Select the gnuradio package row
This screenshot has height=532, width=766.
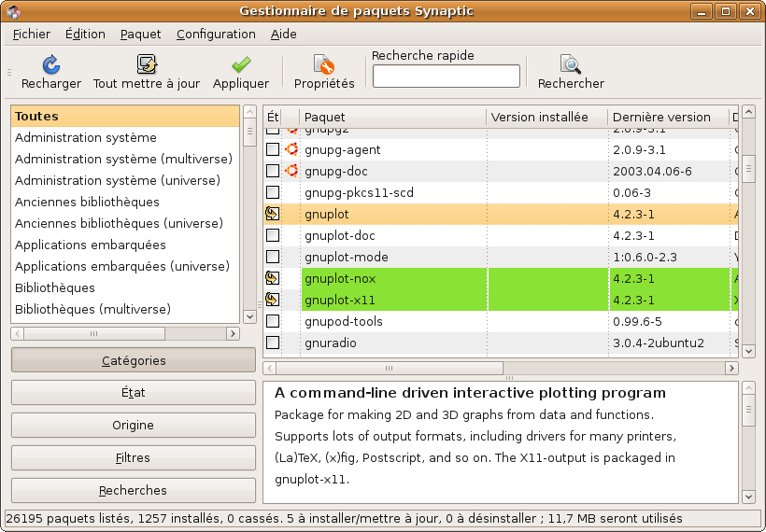click(501, 343)
